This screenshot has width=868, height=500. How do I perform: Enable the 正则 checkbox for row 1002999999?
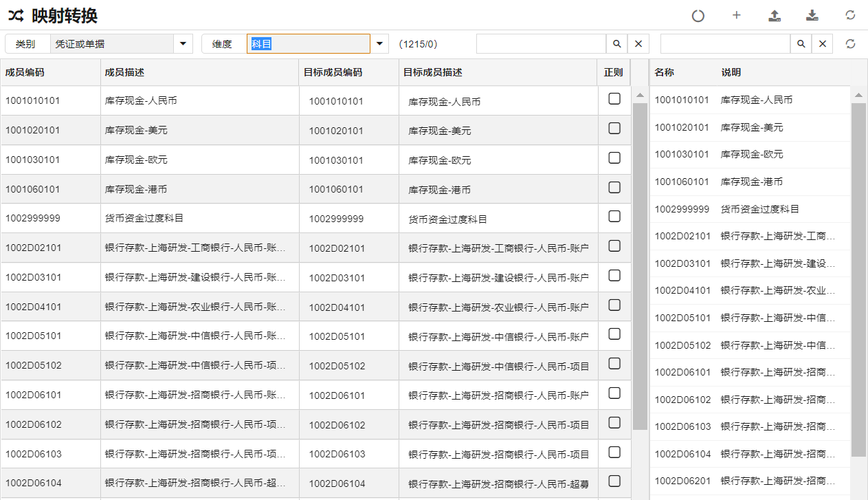tap(614, 217)
